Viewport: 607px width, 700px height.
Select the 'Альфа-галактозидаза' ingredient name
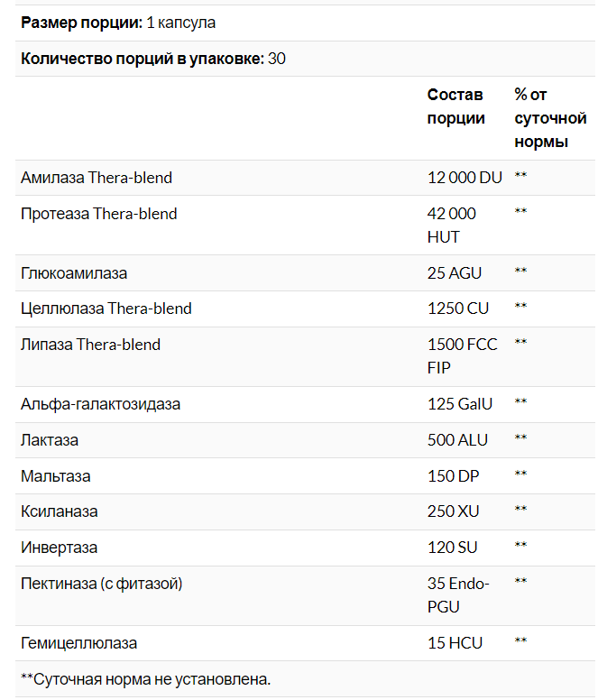[x=100, y=404]
